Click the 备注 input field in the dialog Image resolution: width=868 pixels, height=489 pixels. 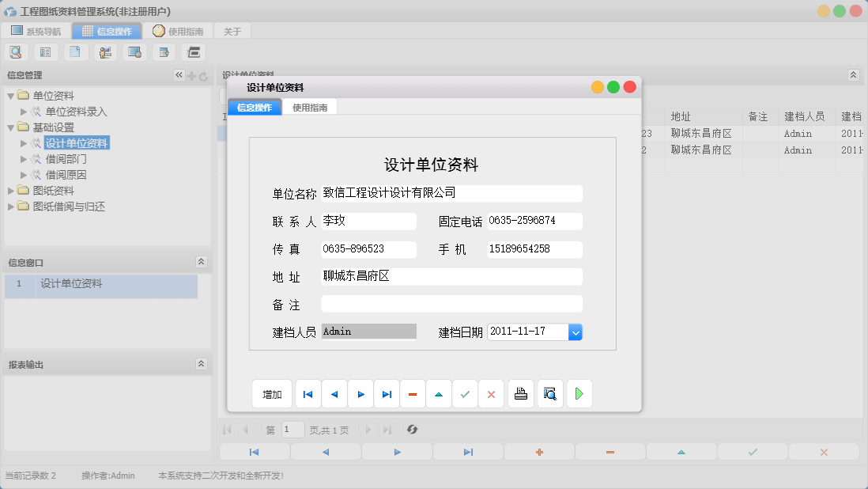click(451, 303)
